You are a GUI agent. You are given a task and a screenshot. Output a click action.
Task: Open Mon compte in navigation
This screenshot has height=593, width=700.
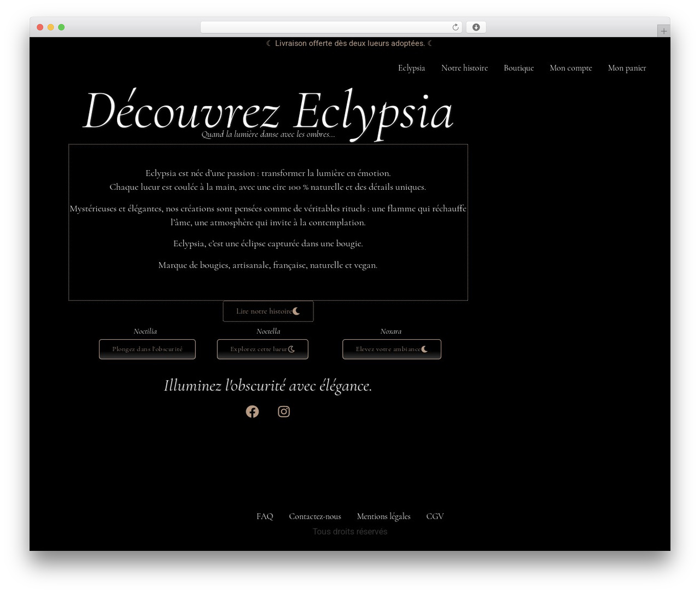pos(571,68)
